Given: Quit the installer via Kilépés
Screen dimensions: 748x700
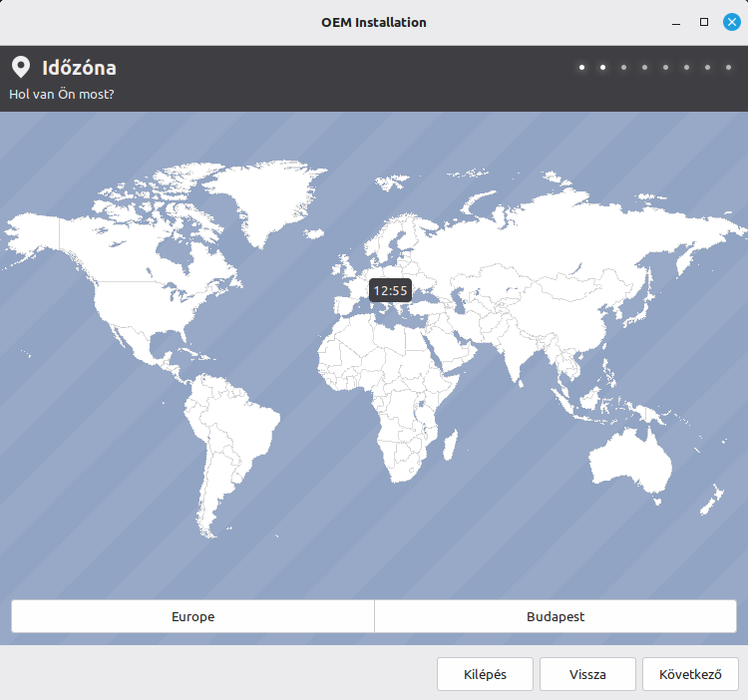Looking at the screenshot, I should pos(485,674).
